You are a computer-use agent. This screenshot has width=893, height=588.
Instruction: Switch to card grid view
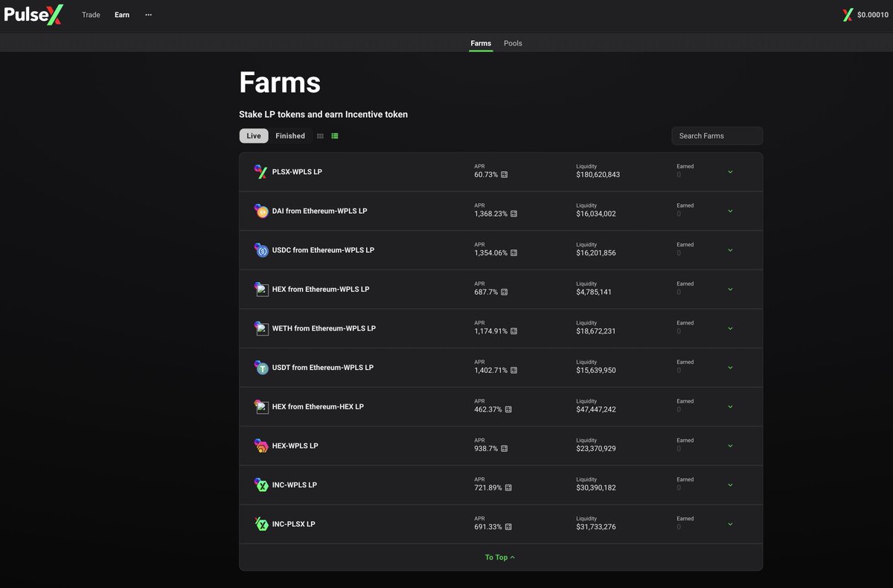tap(320, 136)
